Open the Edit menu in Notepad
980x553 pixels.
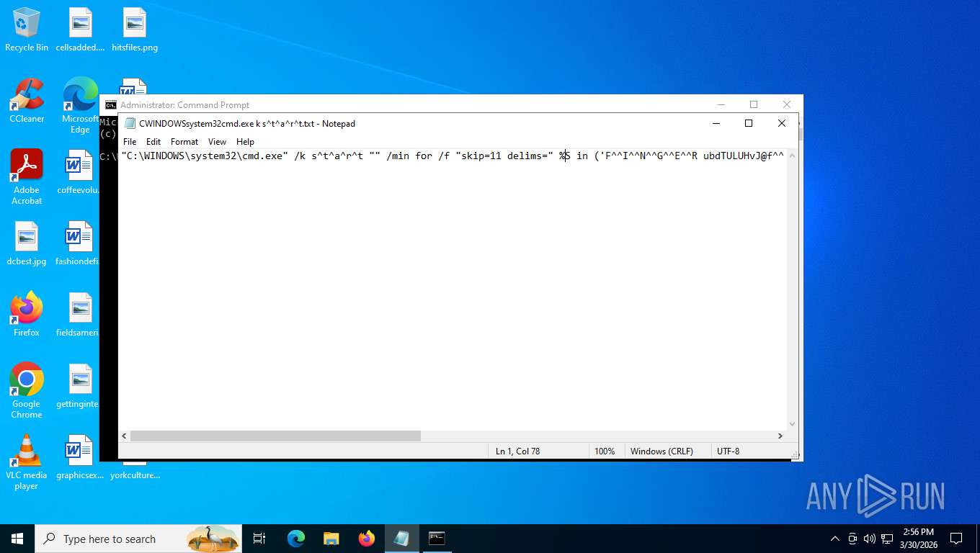coord(153,142)
